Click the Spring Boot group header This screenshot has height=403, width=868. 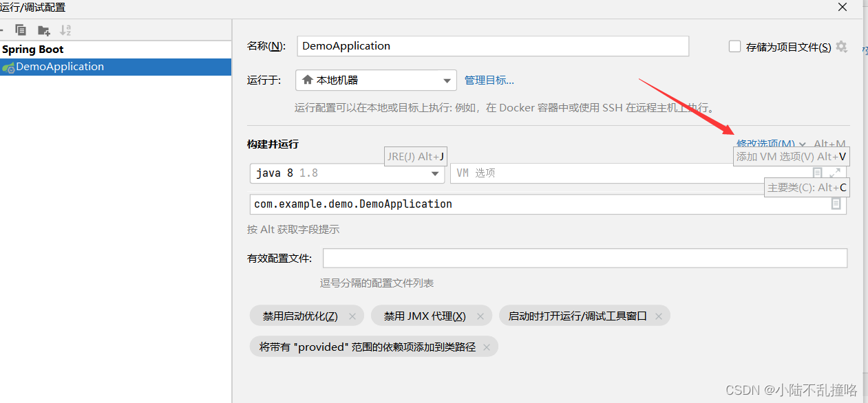(x=32, y=49)
